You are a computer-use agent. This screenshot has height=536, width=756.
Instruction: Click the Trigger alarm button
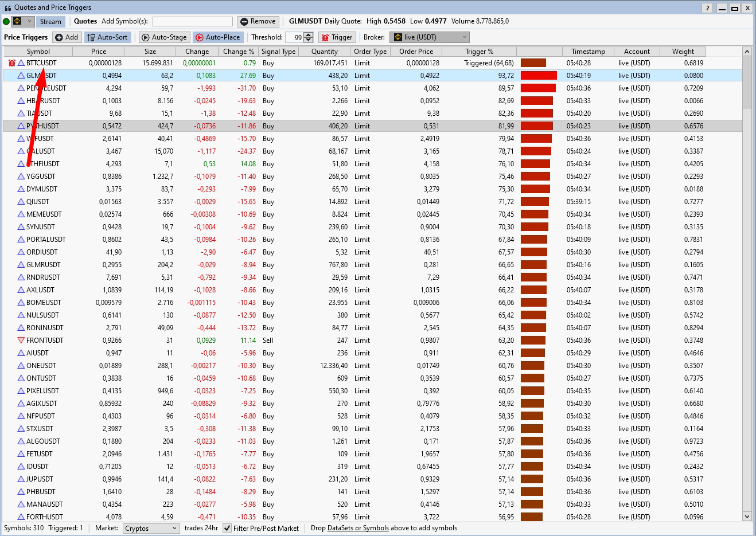pyautogui.click(x=337, y=37)
